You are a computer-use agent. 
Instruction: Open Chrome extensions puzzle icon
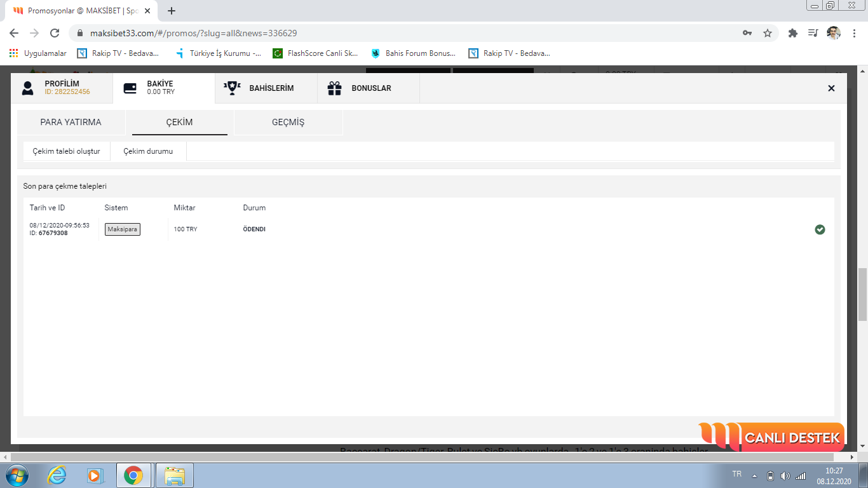tap(792, 33)
